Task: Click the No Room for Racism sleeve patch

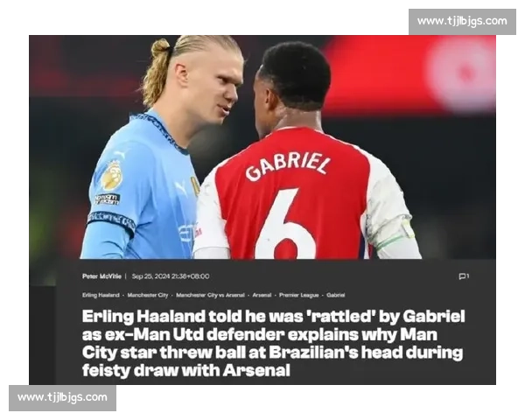Action: [107, 199]
